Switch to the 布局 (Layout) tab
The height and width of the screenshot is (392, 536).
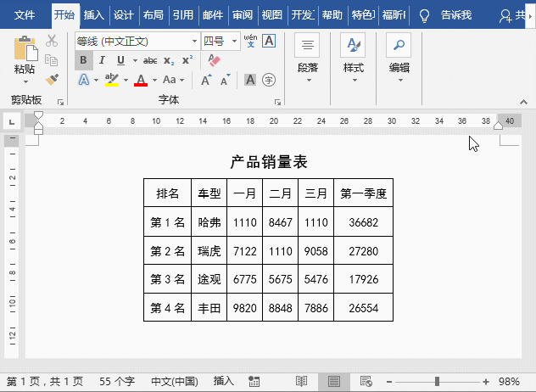[x=154, y=15]
